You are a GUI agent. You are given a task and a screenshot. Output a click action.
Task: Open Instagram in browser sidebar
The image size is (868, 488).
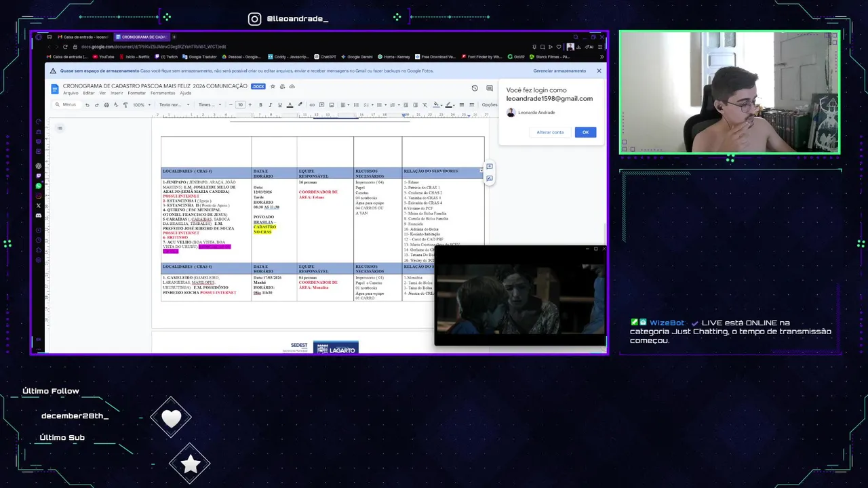39,196
